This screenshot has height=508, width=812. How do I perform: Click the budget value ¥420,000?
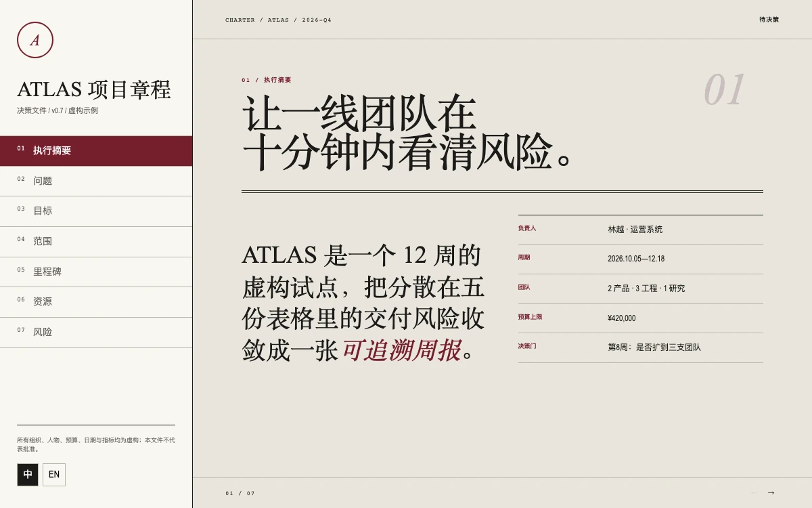(x=622, y=318)
